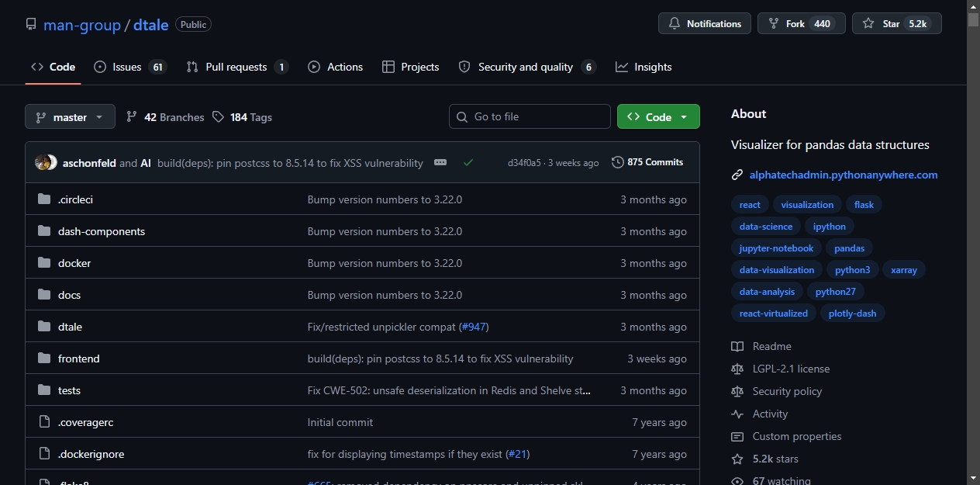
Task: Open the Custom properties link
Action: (786, 436)
